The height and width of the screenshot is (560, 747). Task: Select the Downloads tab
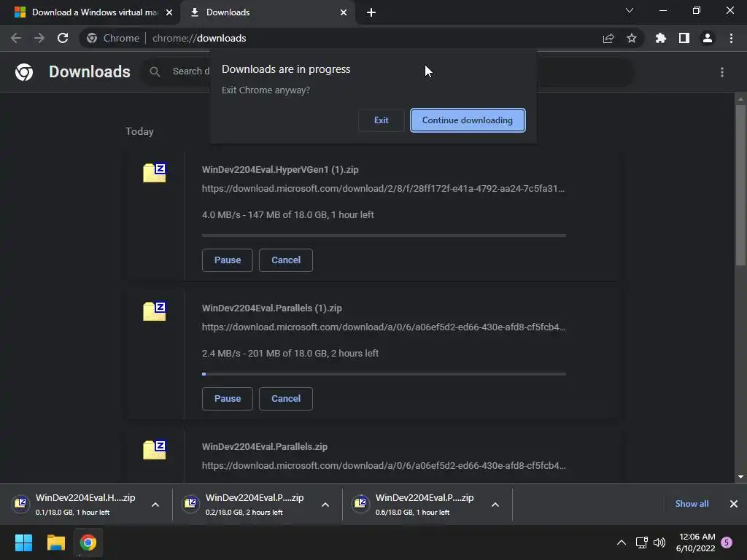[268, 12]
